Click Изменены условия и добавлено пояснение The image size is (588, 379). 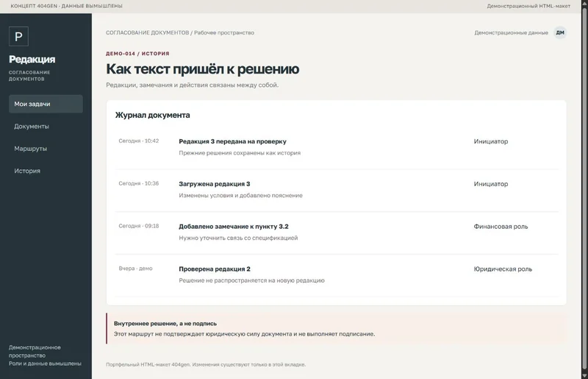click(241, 195)
